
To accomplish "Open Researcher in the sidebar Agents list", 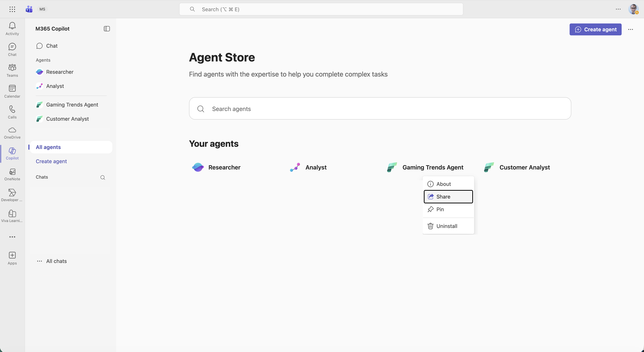I will click(x=71, y=72).
